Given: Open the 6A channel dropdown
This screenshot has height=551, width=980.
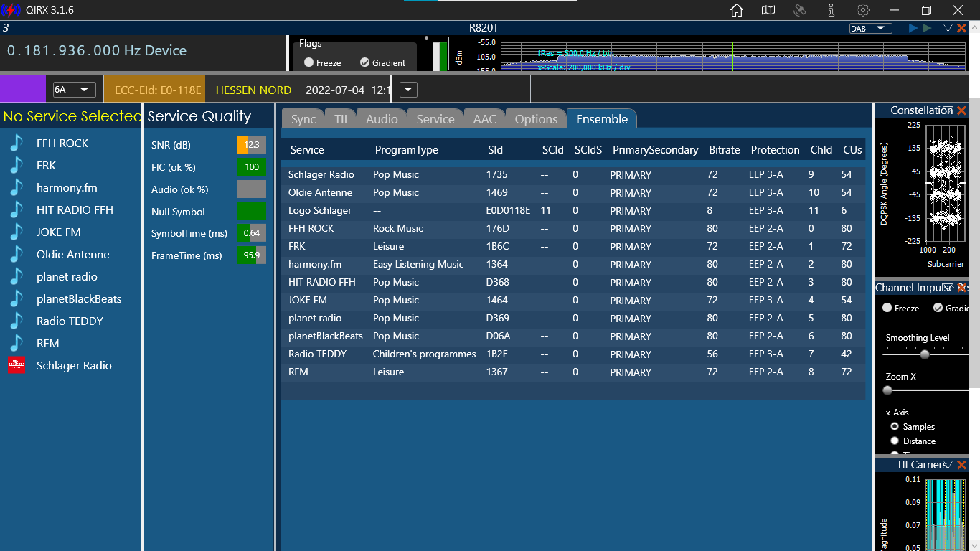Looking at the screenshot, I should pyautogui.click(x=75, y=90).
